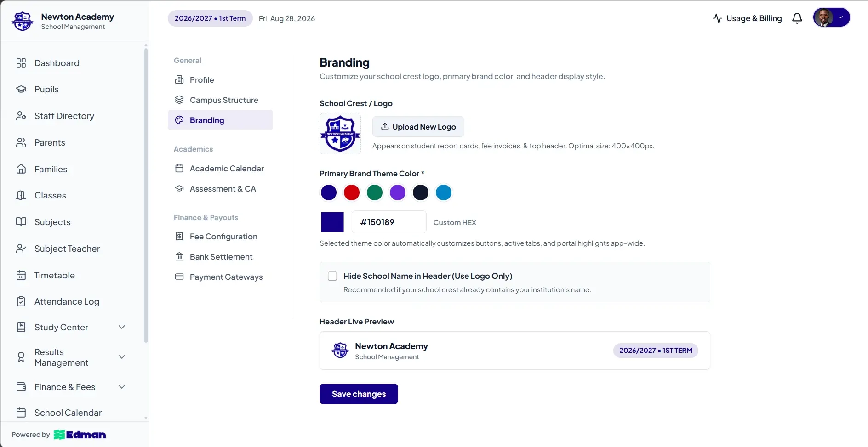Click the Classes book icon
The image size is (868, 447).
click(x=21, y=195)
